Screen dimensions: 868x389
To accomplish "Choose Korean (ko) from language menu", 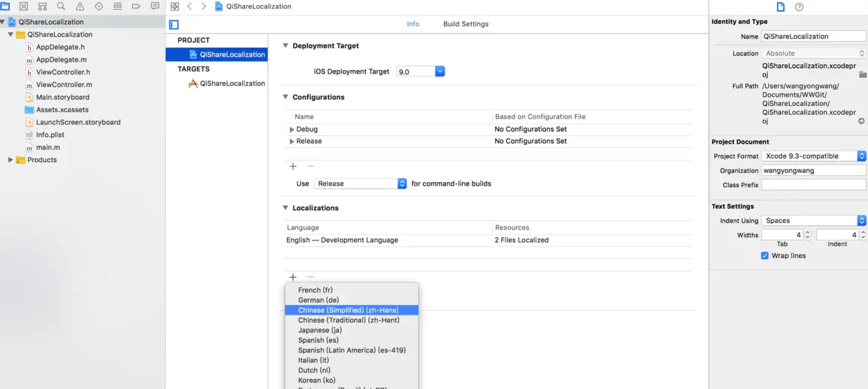I will point(351,381).
